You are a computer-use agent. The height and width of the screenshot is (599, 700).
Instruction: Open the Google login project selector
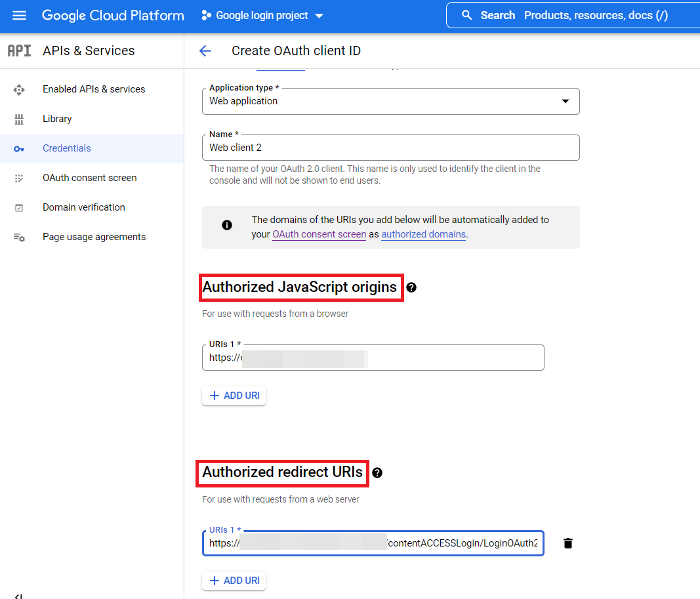(x=262, y=16)
